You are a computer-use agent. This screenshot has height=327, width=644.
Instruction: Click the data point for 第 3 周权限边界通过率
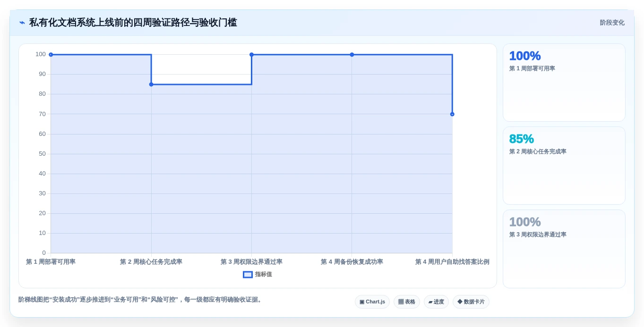coord(251,55)
